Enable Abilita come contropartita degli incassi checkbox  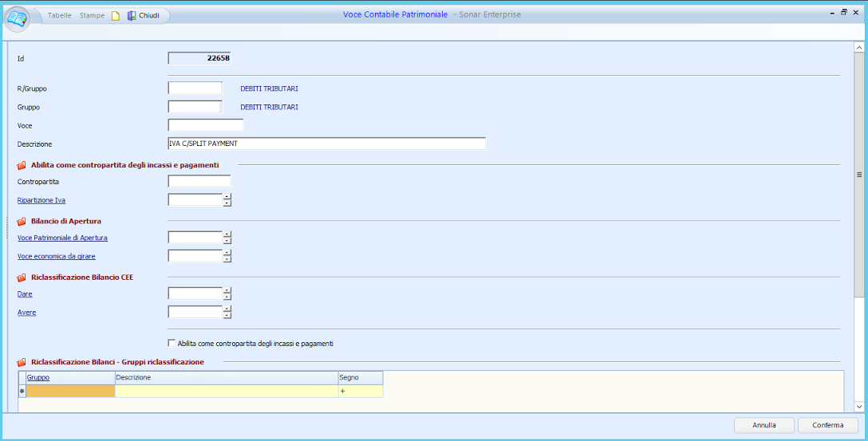click(x=172, y=344)
